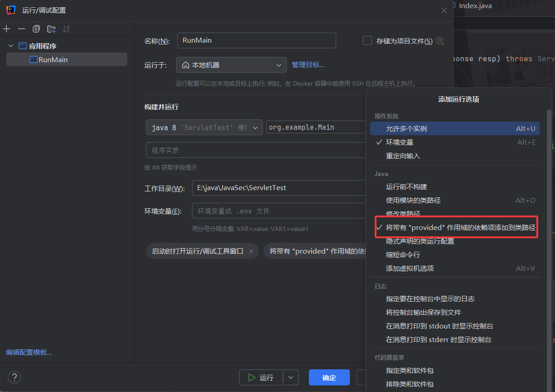Open the 管理目标... link
The width and height of the screenshot is (555, 392).
pyautogui.click(x=308, y=65)
